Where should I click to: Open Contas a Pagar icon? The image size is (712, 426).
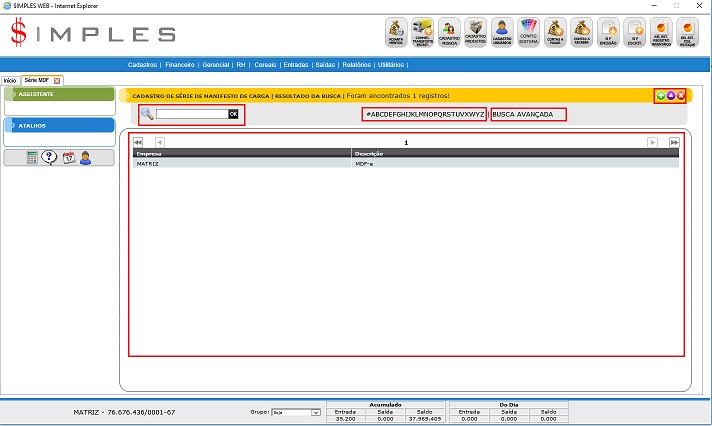pyautogui.click(x=556, y=32)
